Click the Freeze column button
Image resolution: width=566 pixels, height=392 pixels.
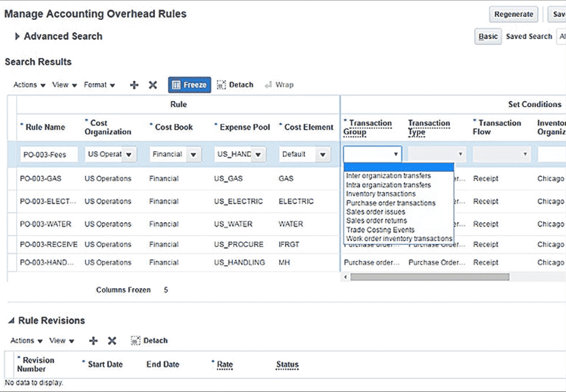[190, 85]
